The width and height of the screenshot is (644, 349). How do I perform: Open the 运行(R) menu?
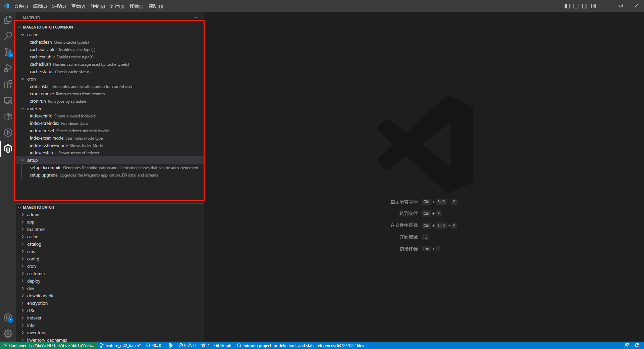(x=117, y=6)
